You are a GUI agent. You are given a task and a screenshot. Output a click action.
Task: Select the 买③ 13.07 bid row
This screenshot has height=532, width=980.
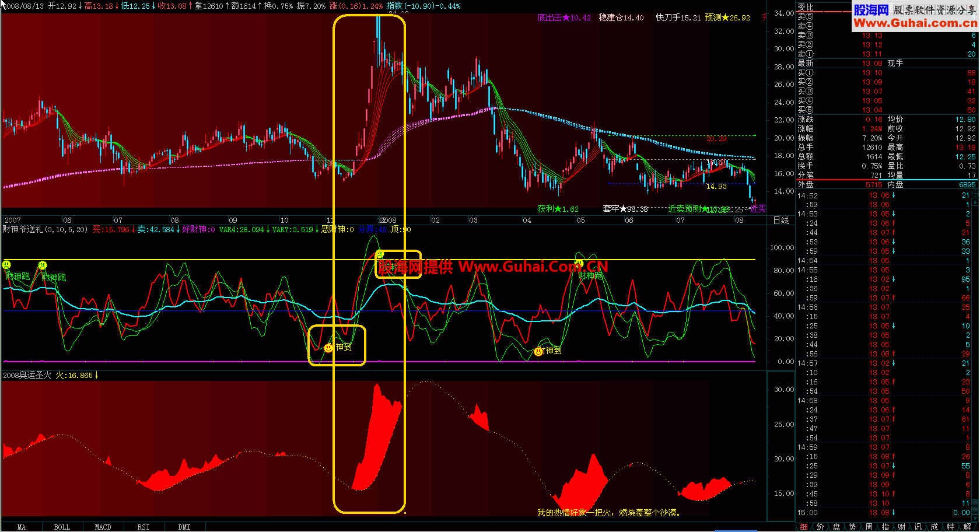(887, 92)
